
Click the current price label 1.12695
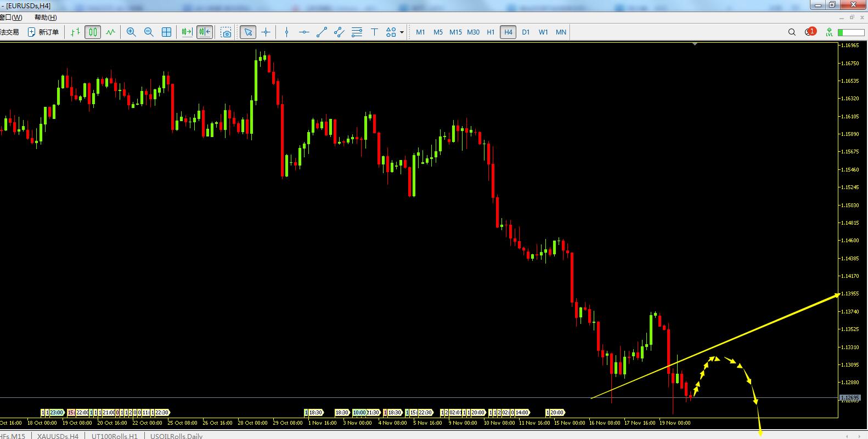[x=849, y=397]
